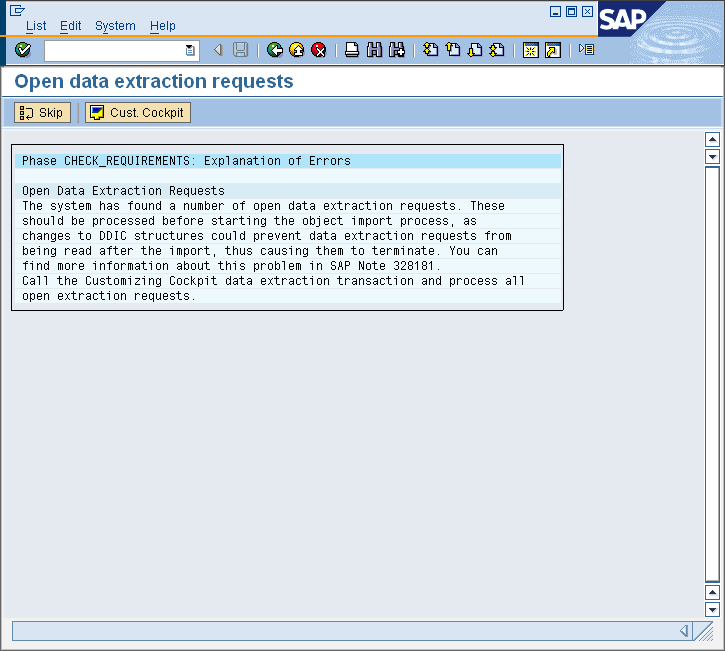Image resolution: width=725 pixels, height=651 pixels.
Task: Click the line starting 'The system has found'
Action: [x=288, y=206]
